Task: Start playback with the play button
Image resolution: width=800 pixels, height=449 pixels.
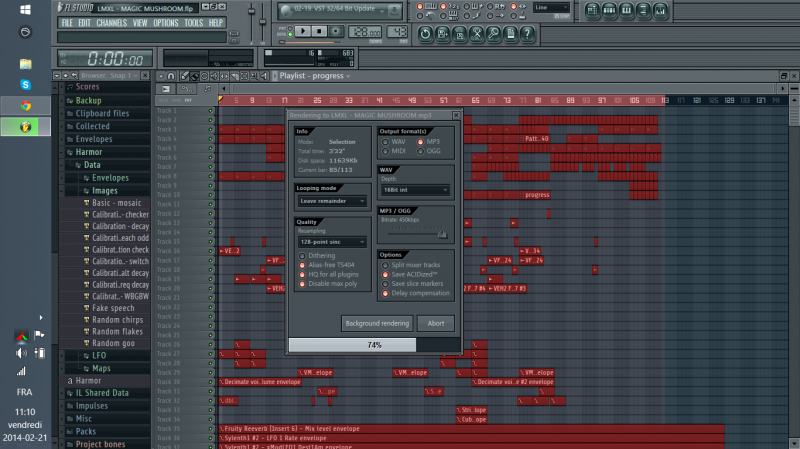Action: tap(303, 31)
